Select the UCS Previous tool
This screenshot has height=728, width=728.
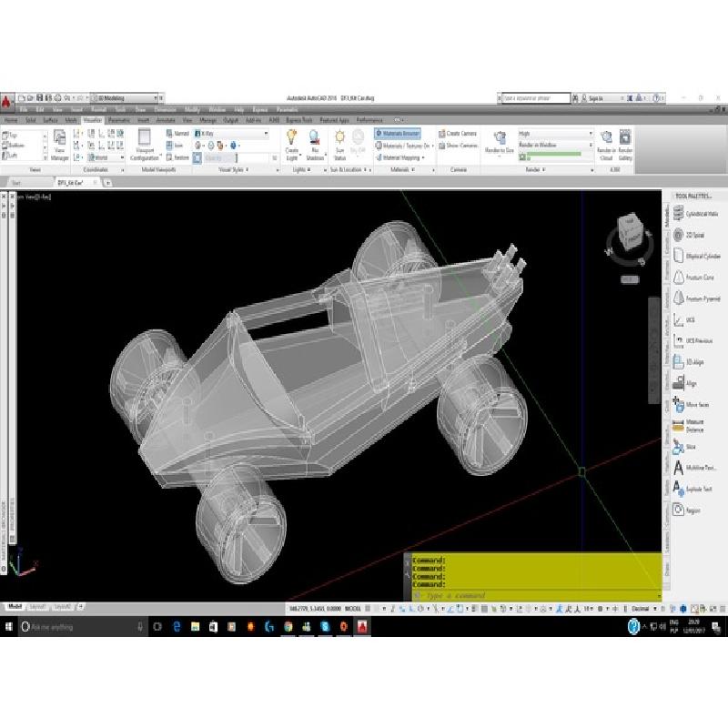[x=693, y=340]
